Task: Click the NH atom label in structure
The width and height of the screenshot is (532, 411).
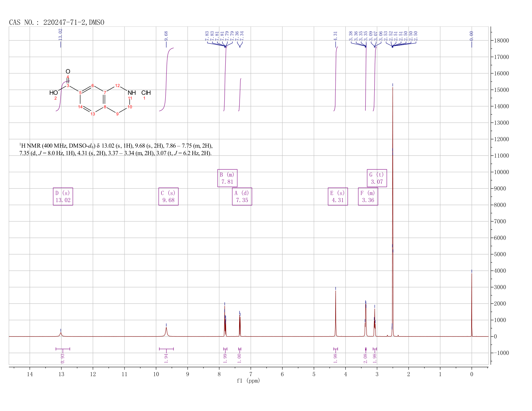Action: click(x=132, y=93)
